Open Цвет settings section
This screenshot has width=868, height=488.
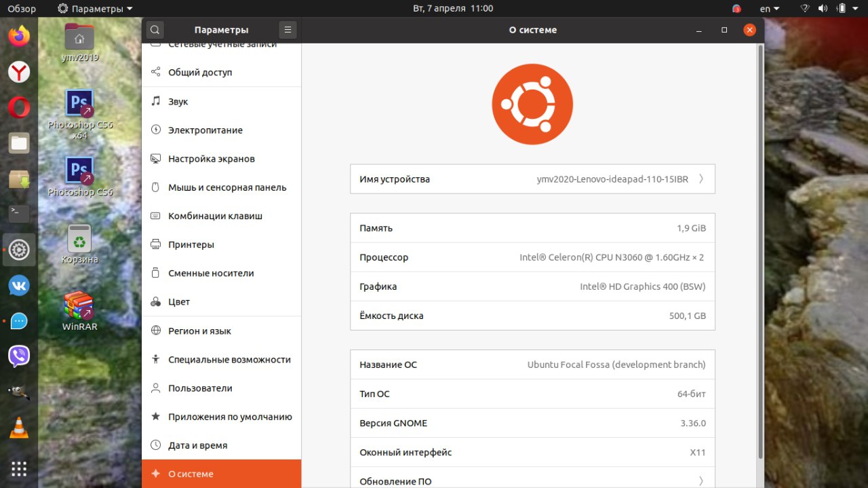[222, 301]
